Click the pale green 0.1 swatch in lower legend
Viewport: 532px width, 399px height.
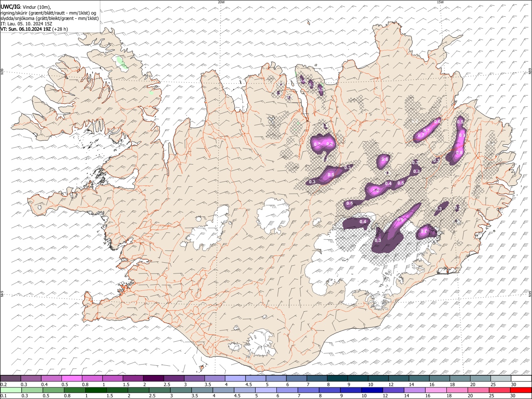click(11, 390)
